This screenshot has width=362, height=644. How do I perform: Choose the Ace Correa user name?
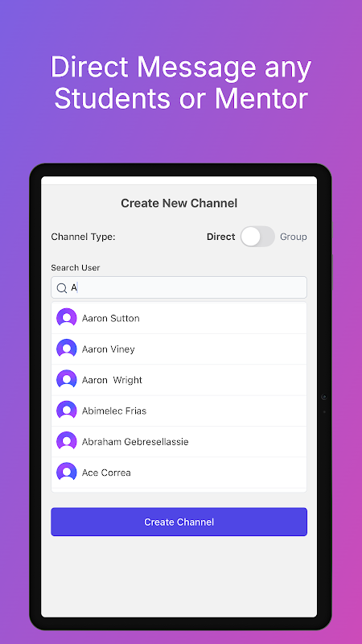pyautogui.click(x=106, y=473)
